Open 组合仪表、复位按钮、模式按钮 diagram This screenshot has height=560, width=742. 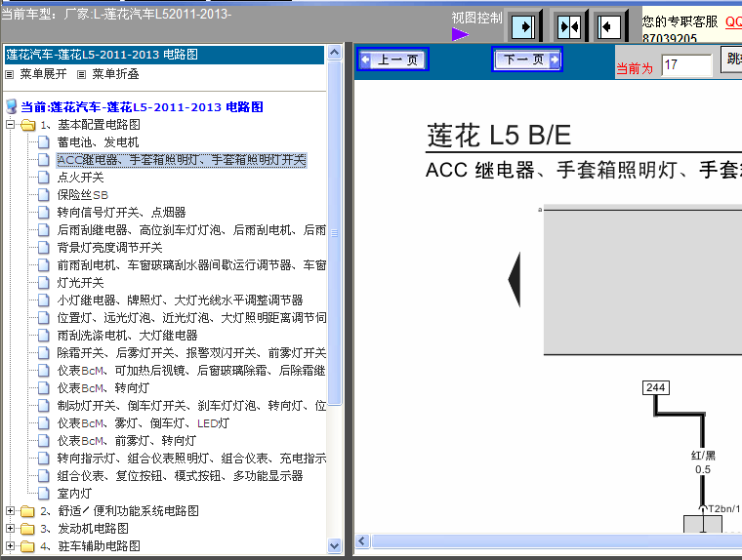tap(180, 475)
